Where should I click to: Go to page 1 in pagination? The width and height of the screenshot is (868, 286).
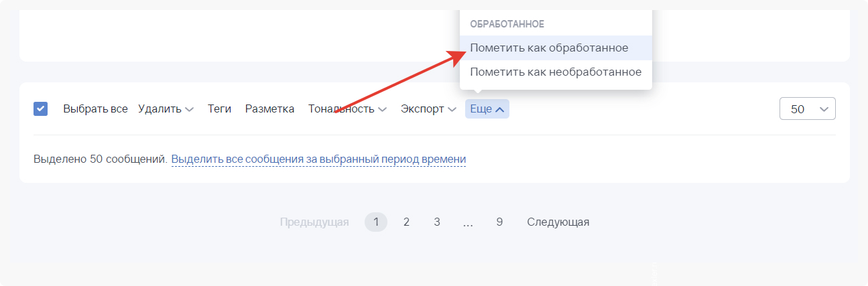376,222
